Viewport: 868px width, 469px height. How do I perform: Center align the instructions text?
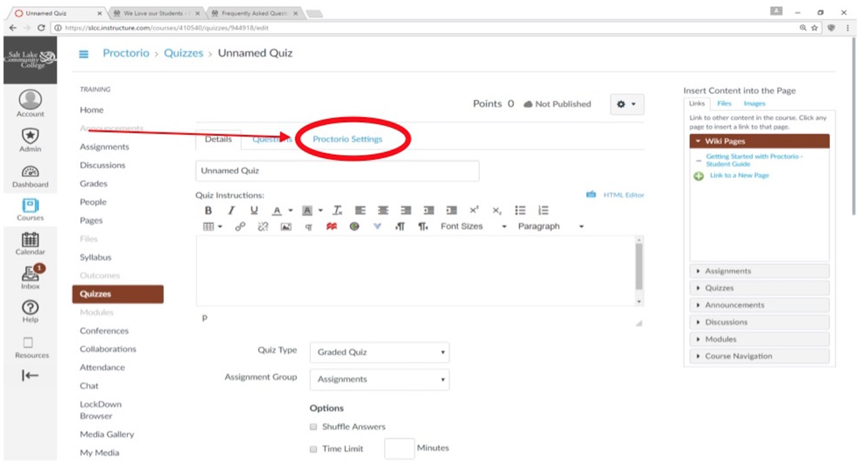click(383, 210)
